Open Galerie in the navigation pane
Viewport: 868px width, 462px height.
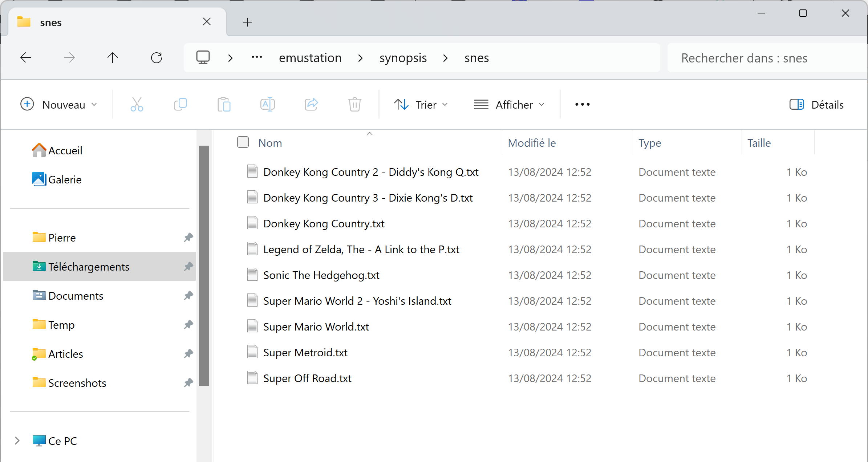[x=57, y=179]
